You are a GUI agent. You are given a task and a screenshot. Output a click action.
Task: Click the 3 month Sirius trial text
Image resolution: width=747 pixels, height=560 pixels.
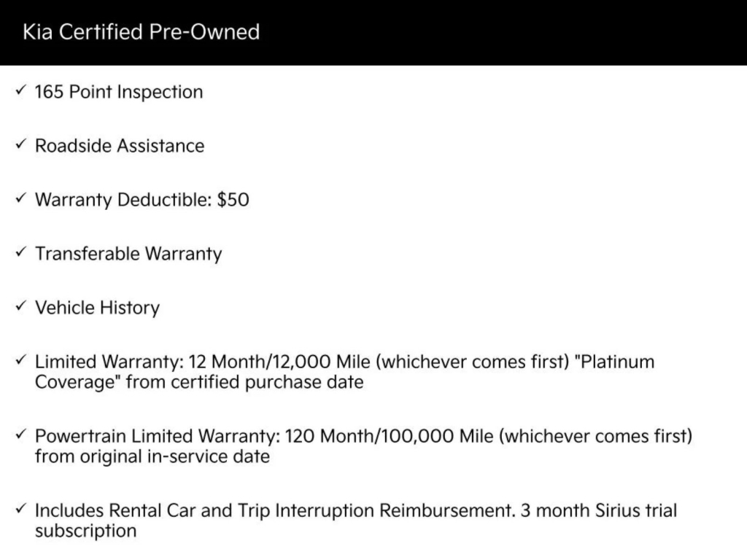[598, 510]
